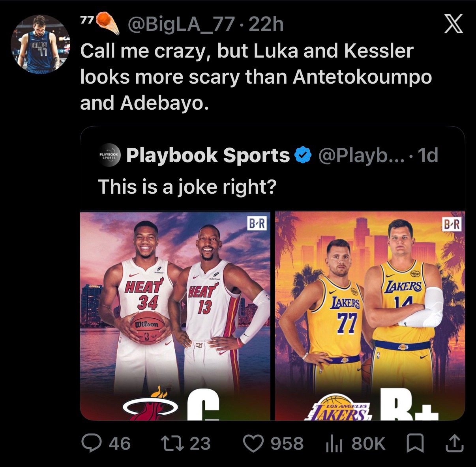Select the main tweet text

256,77
